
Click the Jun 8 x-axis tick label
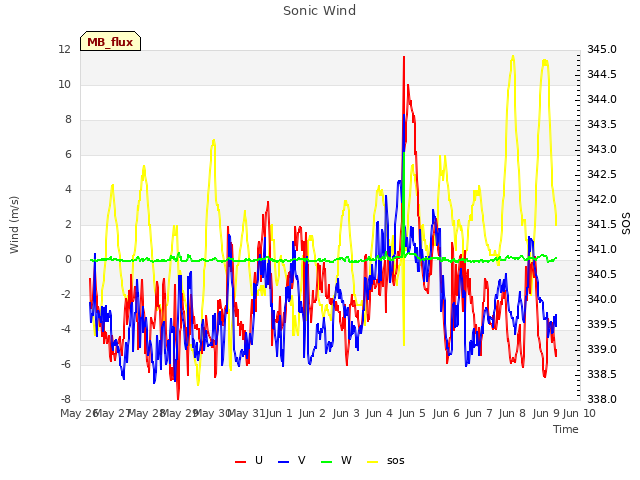click(x=512, y=413)
